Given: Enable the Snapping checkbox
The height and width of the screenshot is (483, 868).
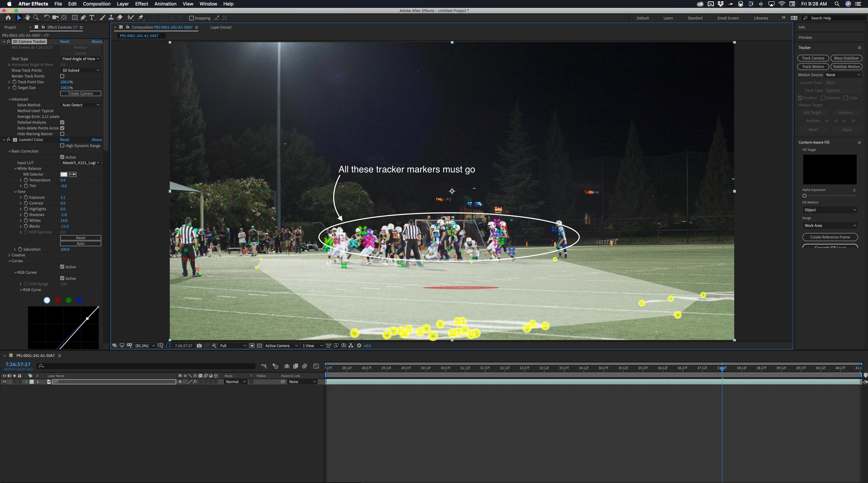Looking at the screenshot, I should pos(191,18).
